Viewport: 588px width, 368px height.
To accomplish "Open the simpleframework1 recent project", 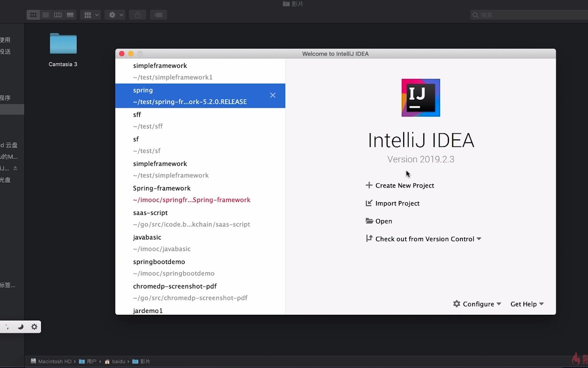I will point(200,71).
